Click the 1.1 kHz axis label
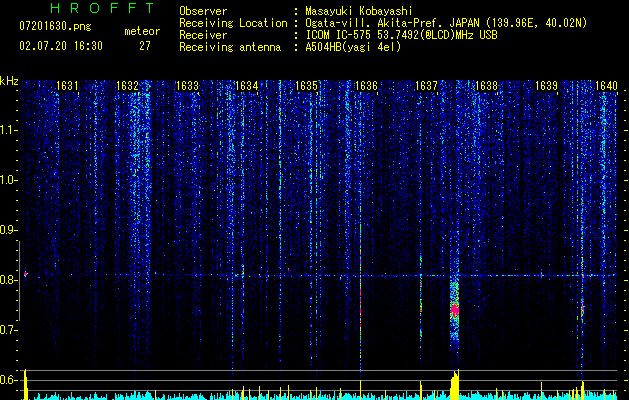Viewport: 629px width, 400px height. coord(8,130)
